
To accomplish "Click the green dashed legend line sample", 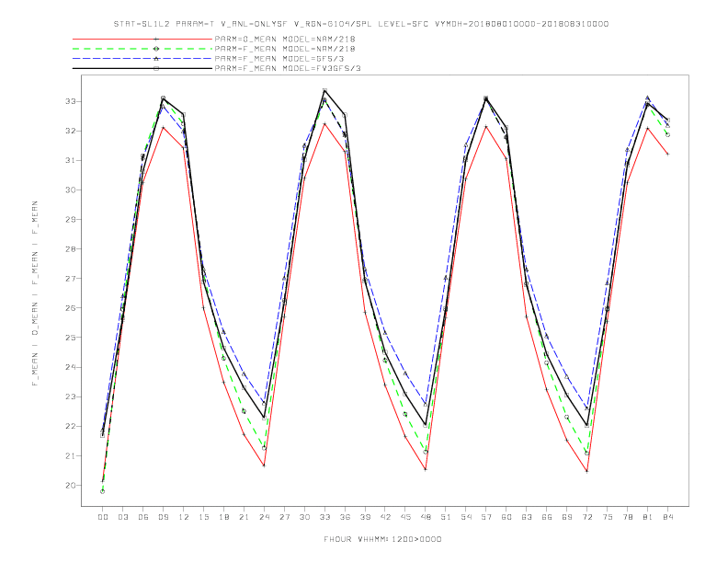I will (x=142, y=49).
